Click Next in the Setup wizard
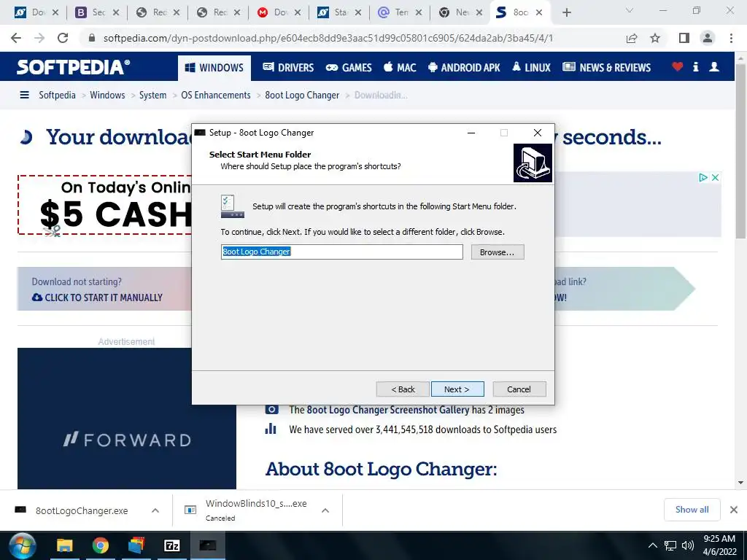 pos(457,389)
